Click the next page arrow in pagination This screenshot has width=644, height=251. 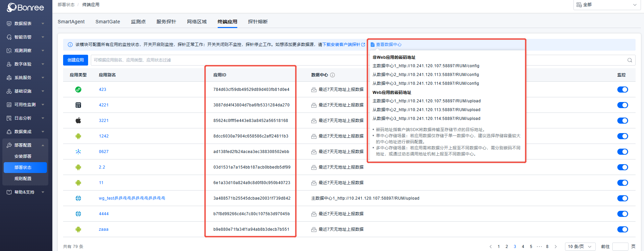(x=556, y=247)
